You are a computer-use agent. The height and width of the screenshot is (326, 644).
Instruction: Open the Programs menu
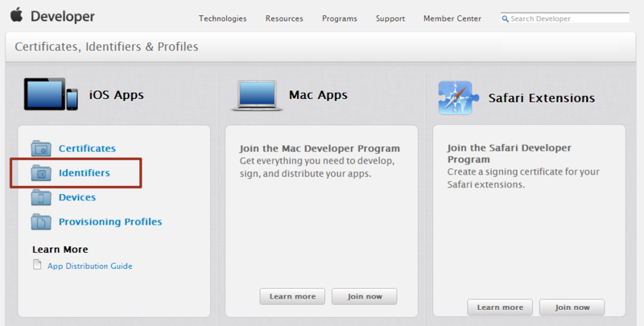339,19
